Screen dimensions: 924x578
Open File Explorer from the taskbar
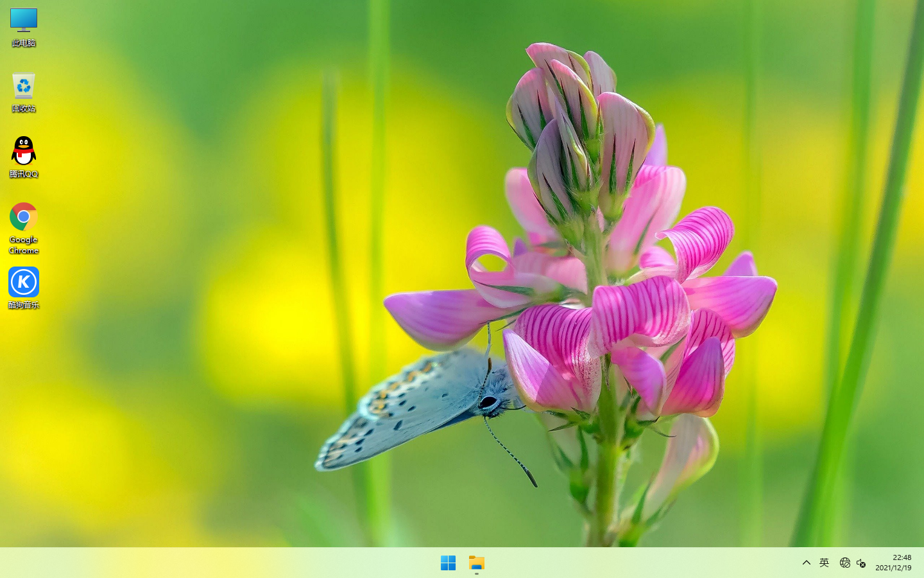click(x=477, y=563)
